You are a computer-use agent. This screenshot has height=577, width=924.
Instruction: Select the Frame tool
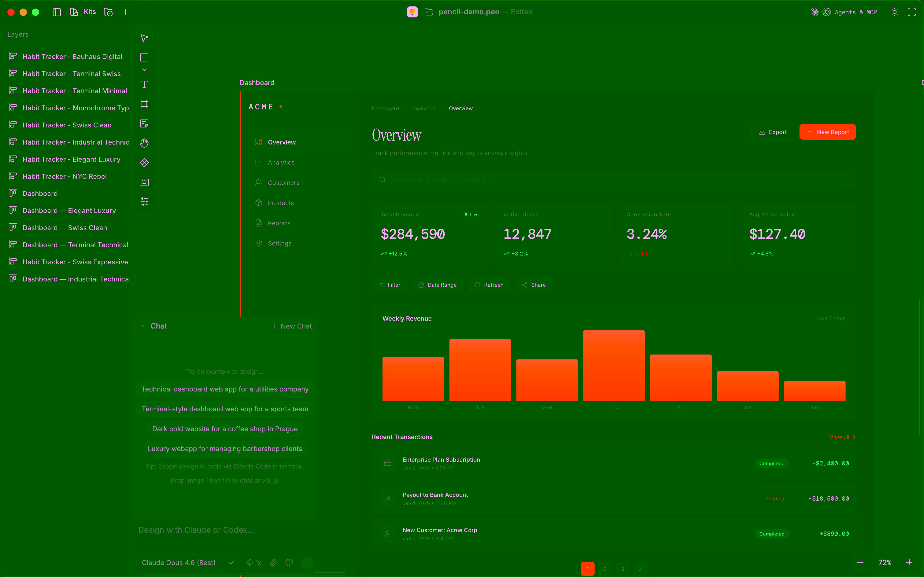[x=144, y=104]
